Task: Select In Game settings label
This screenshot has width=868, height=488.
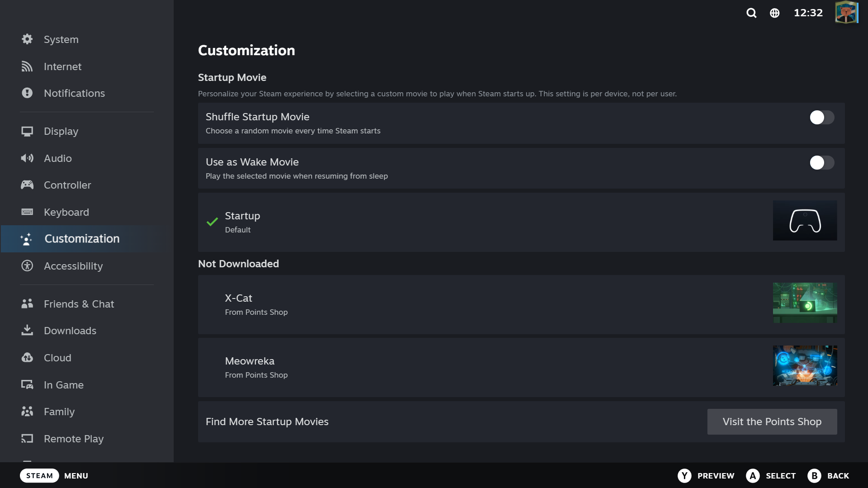Action: (64, 385)
